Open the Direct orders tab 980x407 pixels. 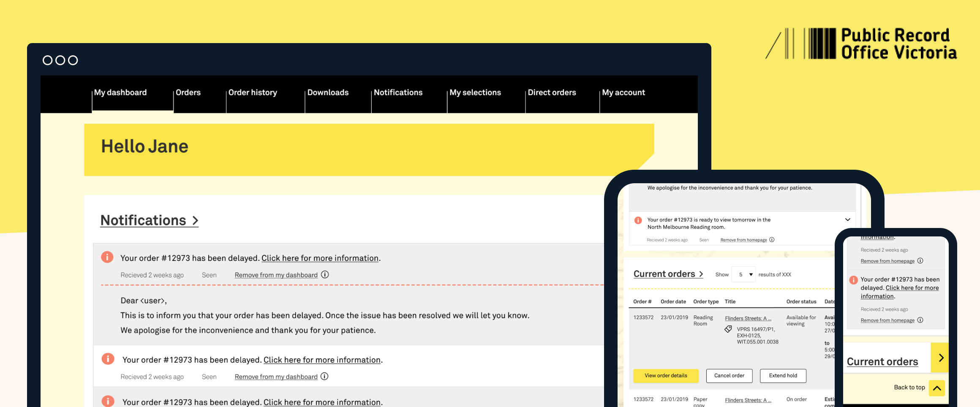(552, 92)
